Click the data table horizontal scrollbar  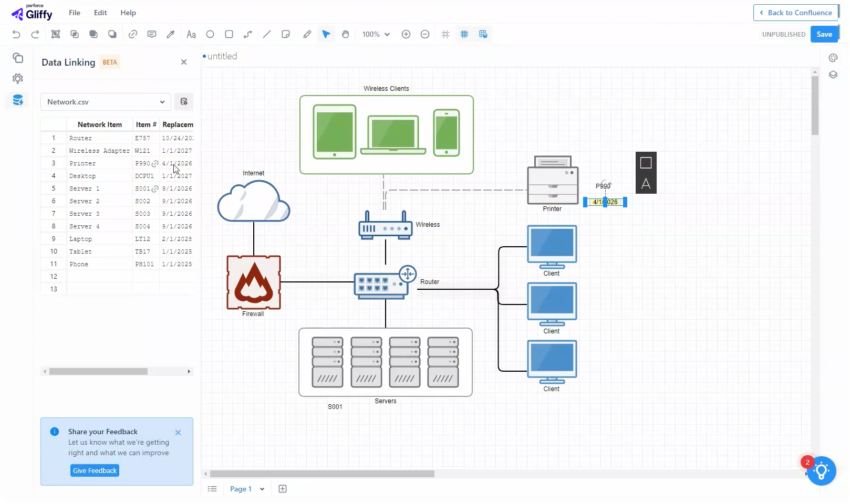(x=99, y=372)
